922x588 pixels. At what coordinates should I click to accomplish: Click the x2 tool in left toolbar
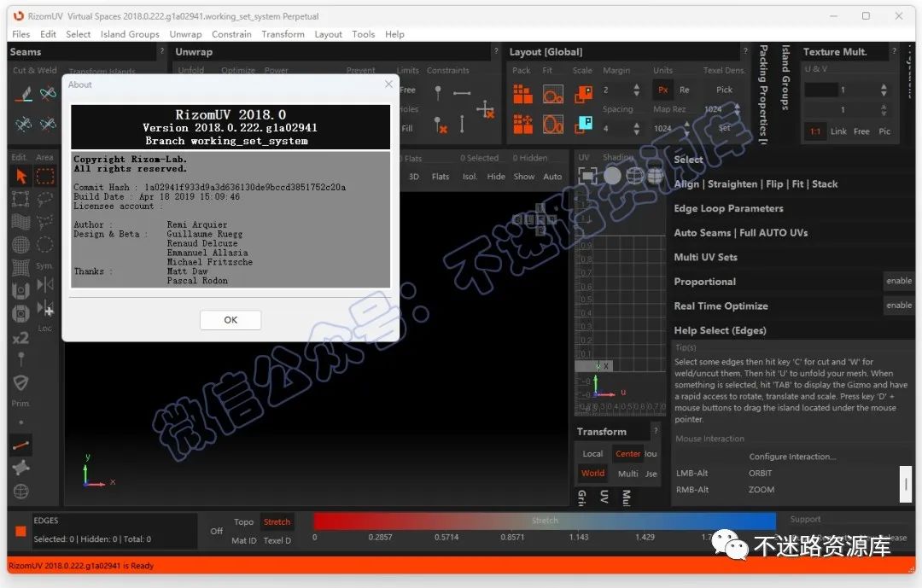pyautogui.click(x=20, y=338)
